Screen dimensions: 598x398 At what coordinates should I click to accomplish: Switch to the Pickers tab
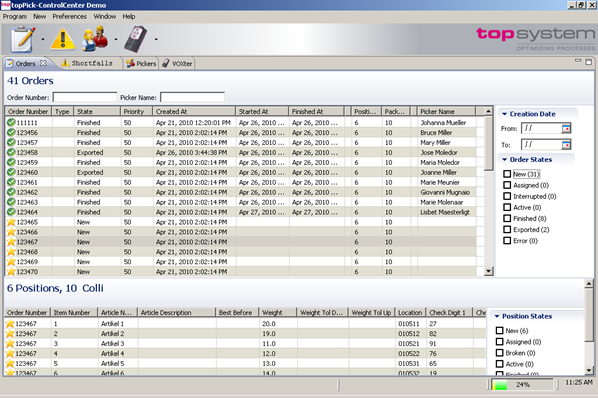[141, 64]
